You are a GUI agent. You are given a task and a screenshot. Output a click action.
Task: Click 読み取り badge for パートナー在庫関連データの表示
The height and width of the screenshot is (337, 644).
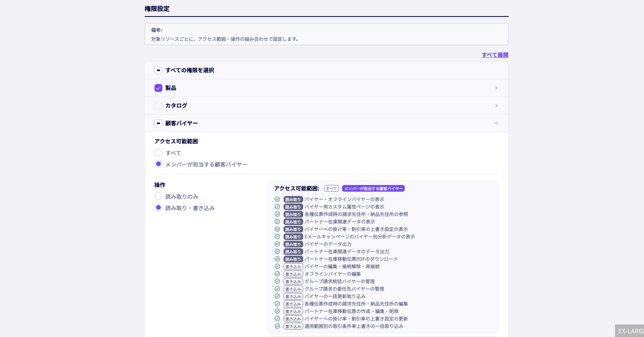coord(293,222)
